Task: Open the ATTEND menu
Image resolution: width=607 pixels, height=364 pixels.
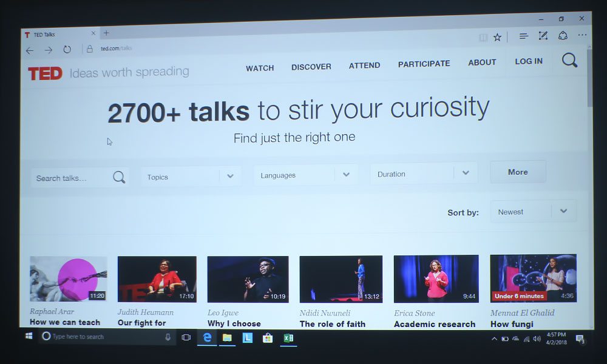Action: [364, 66]
